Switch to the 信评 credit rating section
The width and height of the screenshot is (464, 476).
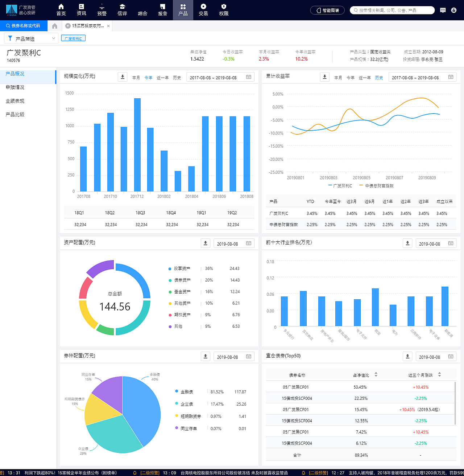(122, 10)
